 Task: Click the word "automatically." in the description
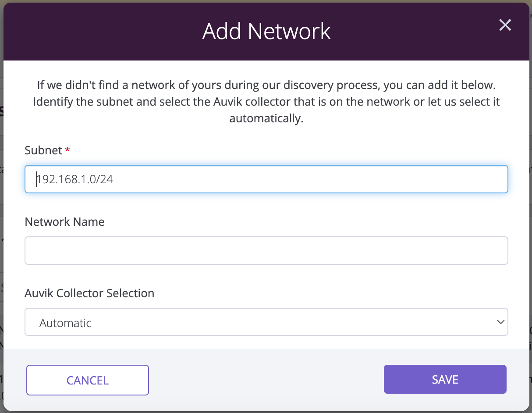266,119
